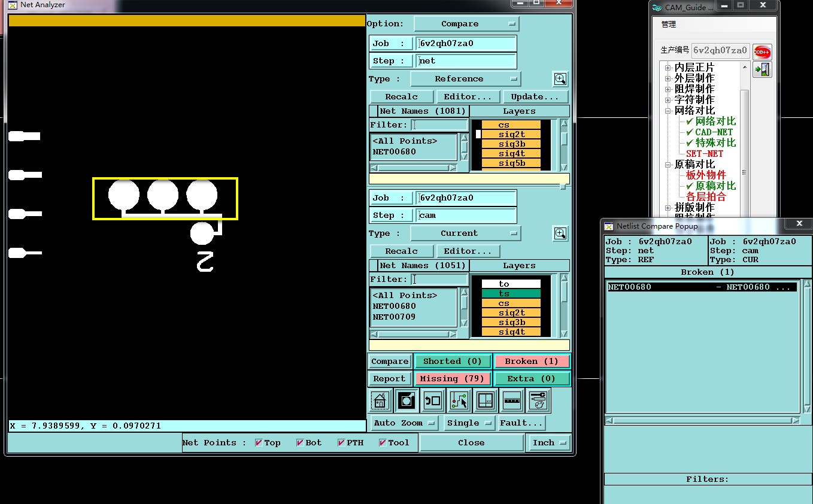The height and width of the screenshot is (504, 813).
Task: Select the 板外物件 tree item
Action: pos(706,175)
